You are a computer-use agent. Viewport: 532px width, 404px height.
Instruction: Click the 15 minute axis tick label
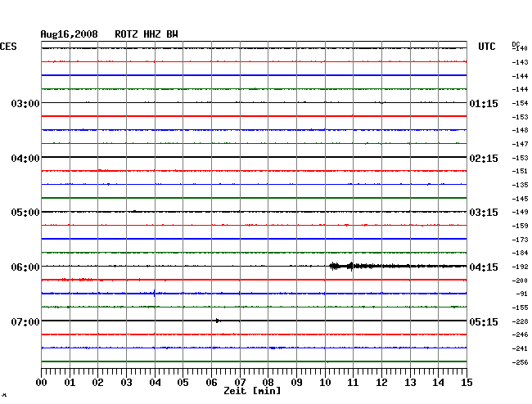(467, 382)
